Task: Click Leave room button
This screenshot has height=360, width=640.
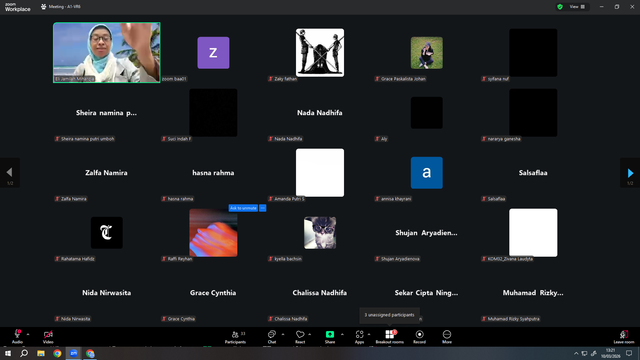Action: point(624,337)
